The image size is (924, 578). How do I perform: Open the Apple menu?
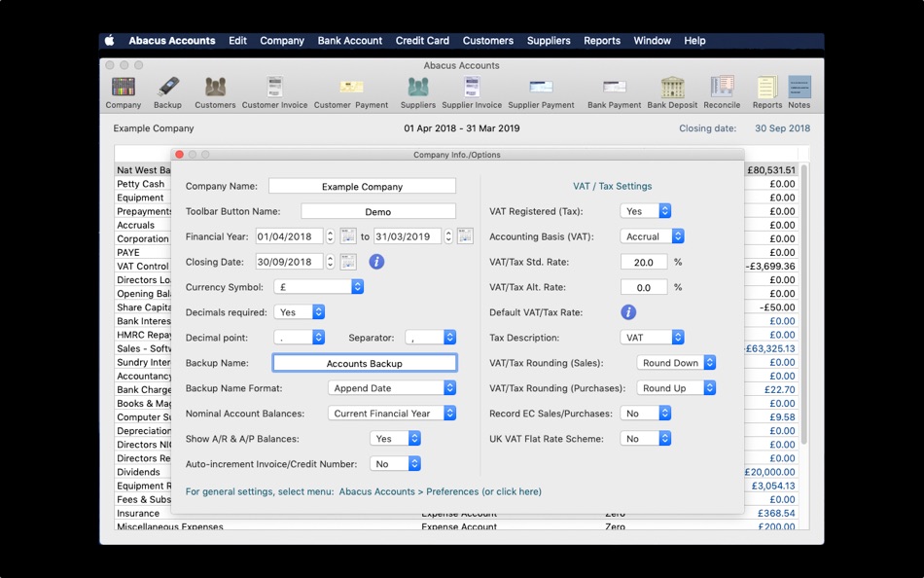tap(110, 41)
